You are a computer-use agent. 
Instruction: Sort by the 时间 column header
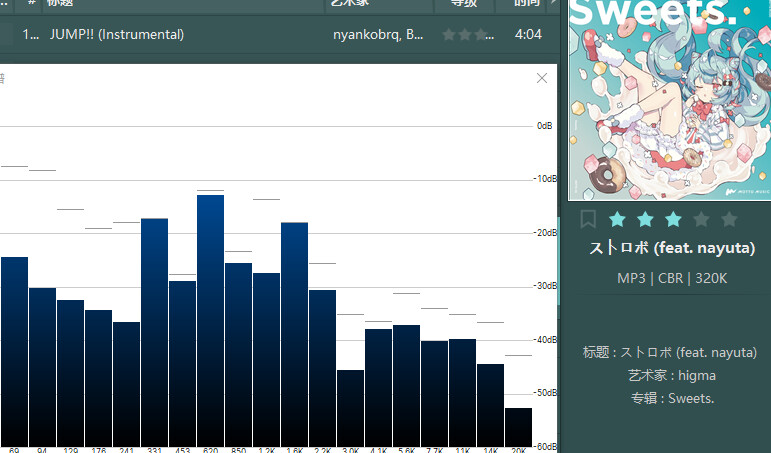pyautogui.click(x=526, y=4)
